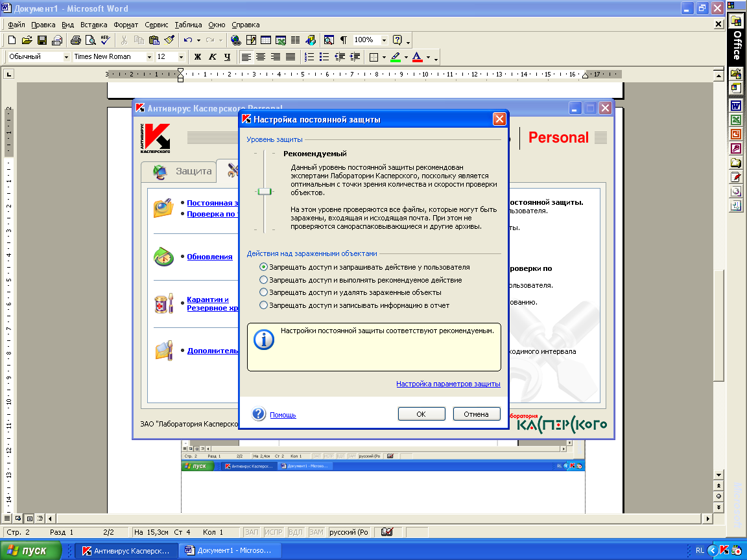Click the 'Карантин и' link
Viewport: 747px width, 560px height.
(x=207, y=299)
